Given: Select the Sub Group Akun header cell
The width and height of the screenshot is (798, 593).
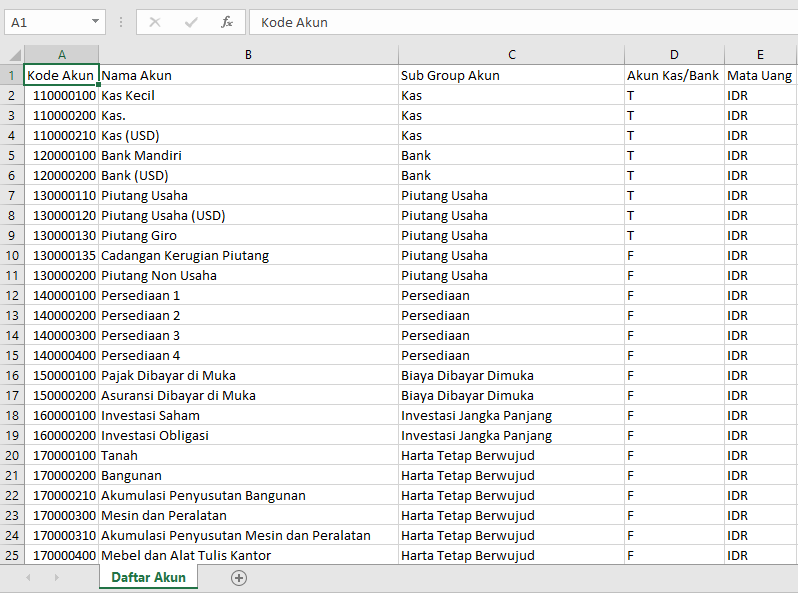Looking at the screenshot, I should [511, 75].
